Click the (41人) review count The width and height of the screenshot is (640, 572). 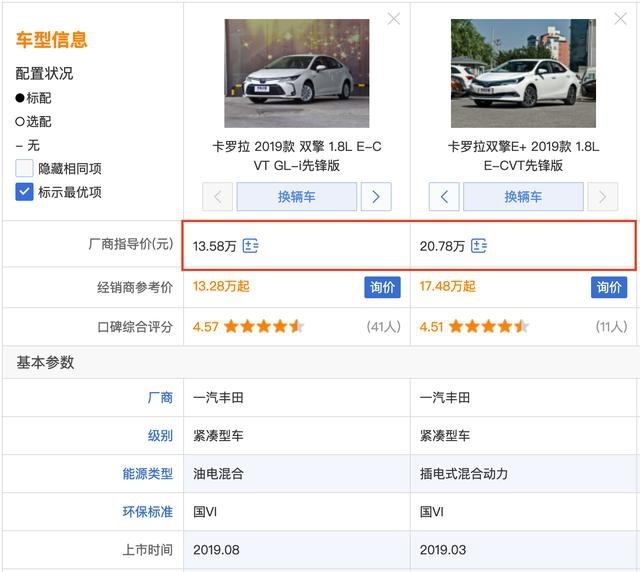click(x=384, y=327)
